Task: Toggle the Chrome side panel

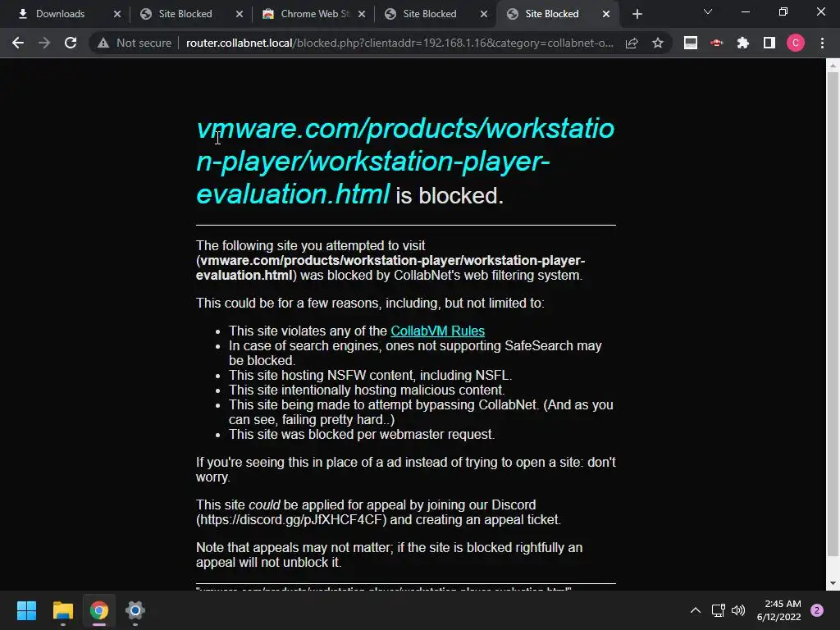Action: click(x=769, y=43)
